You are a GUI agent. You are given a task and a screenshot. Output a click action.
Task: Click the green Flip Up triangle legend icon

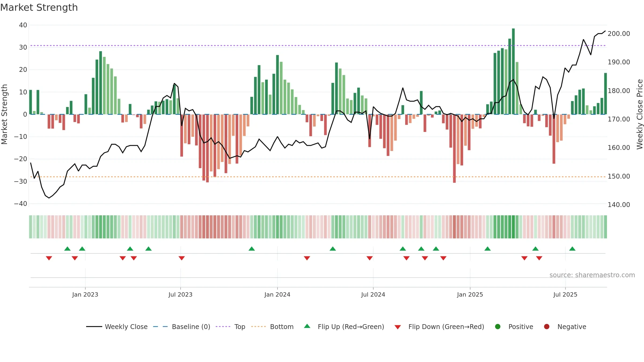tap(307, 326)
